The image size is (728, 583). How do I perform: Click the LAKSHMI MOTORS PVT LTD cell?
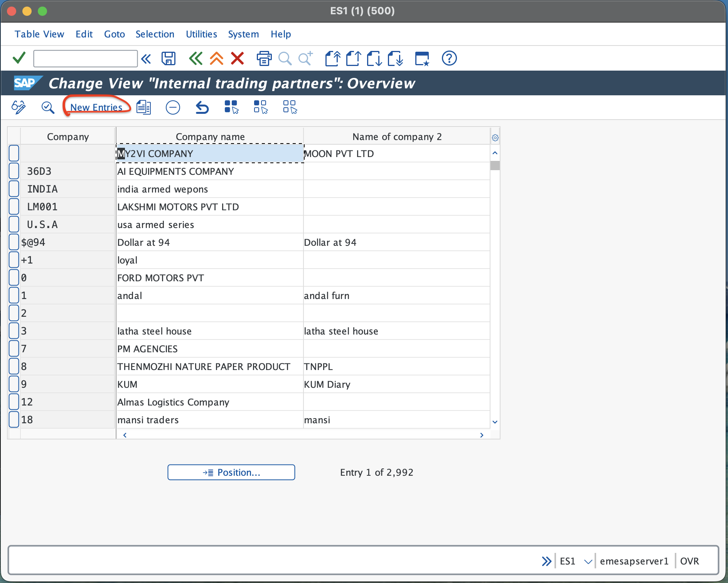coord(210,207)
